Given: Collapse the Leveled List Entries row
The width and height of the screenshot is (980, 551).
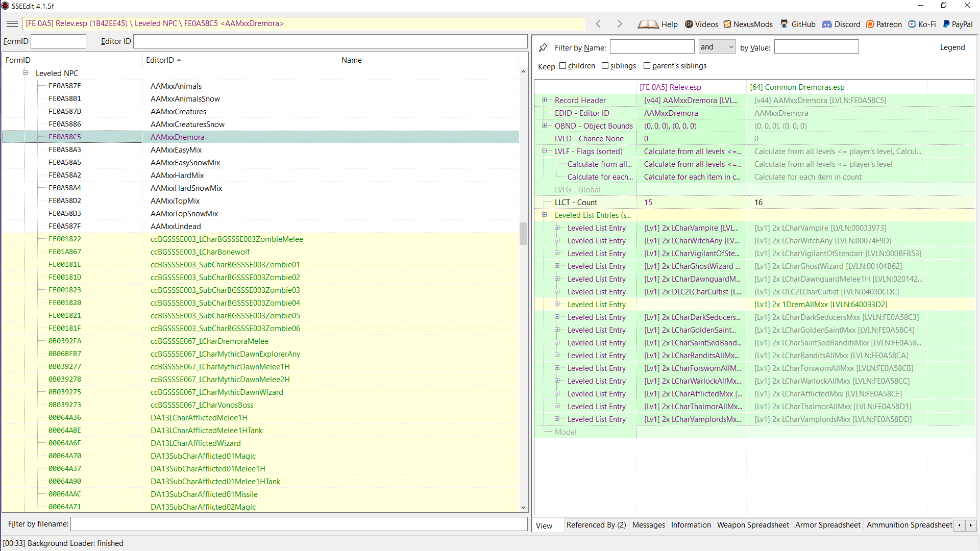Looking at the screenshot, I should [544, 215].
